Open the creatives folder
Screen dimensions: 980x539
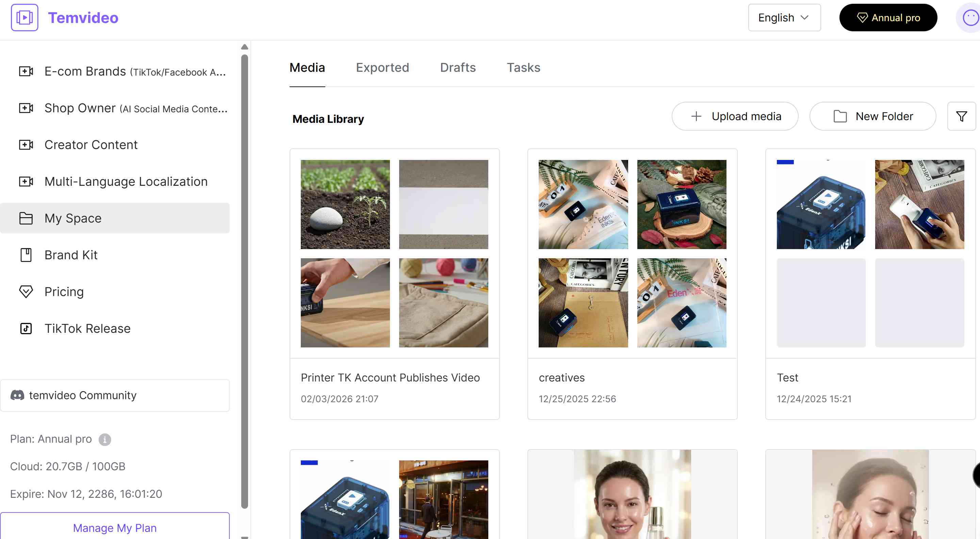point(632,284)
